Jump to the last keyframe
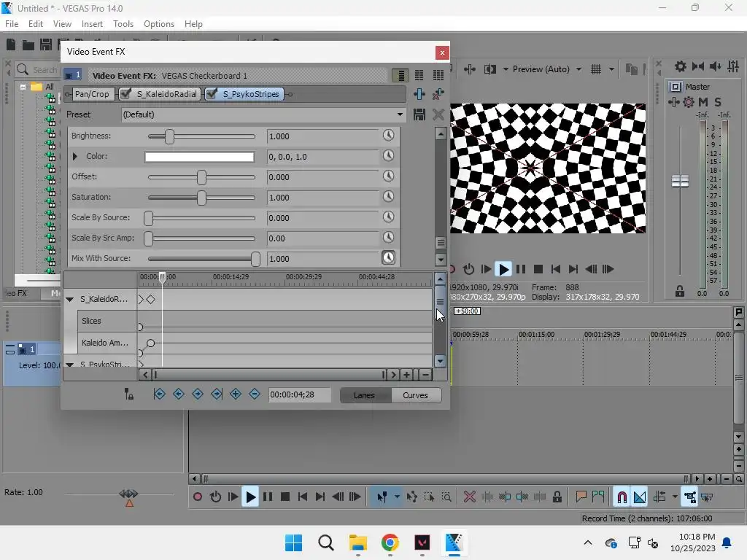The image size is (747, 560). click(216, 394)
